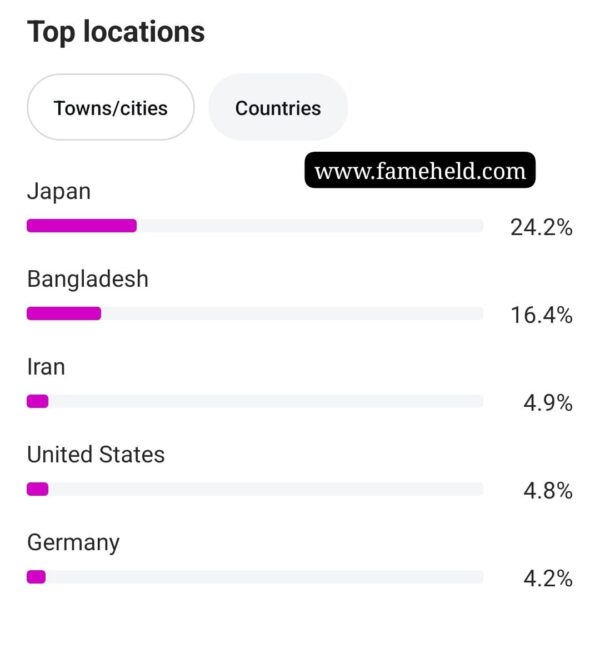The image size is (600, 648).
Task: Select the Germany country label
Action: 73,543
